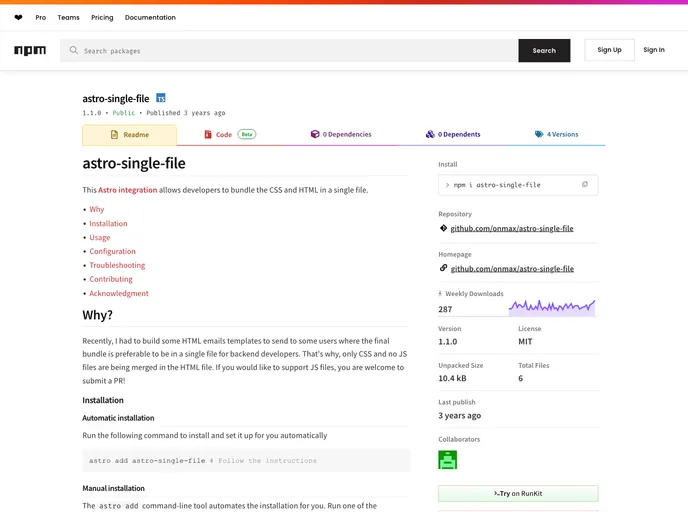Follow the Astro integration link

click(x=127, y=190)
